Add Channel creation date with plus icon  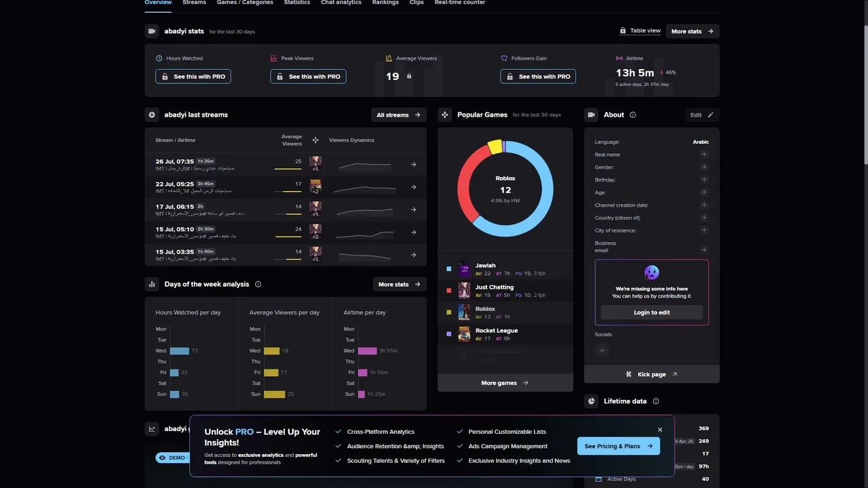(x=704, y=205)
